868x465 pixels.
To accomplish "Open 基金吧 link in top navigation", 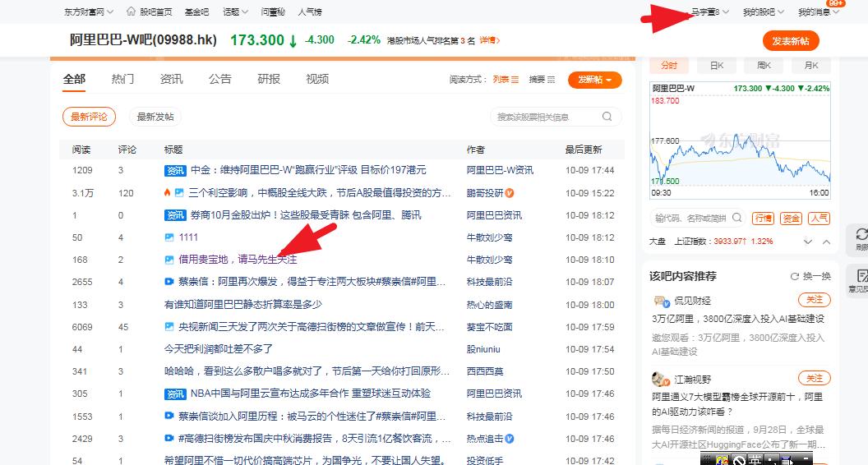I will click(x=197, y=12).
